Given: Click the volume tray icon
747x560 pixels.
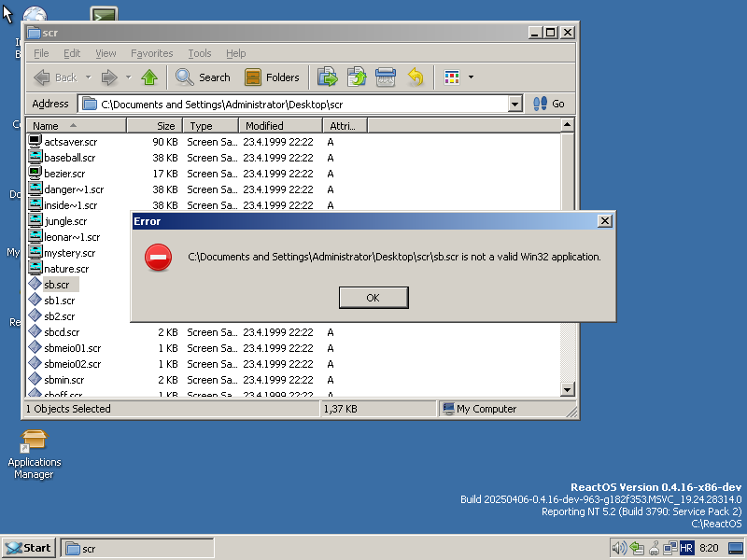Looking at the screenshot, I should pos(619,548).
